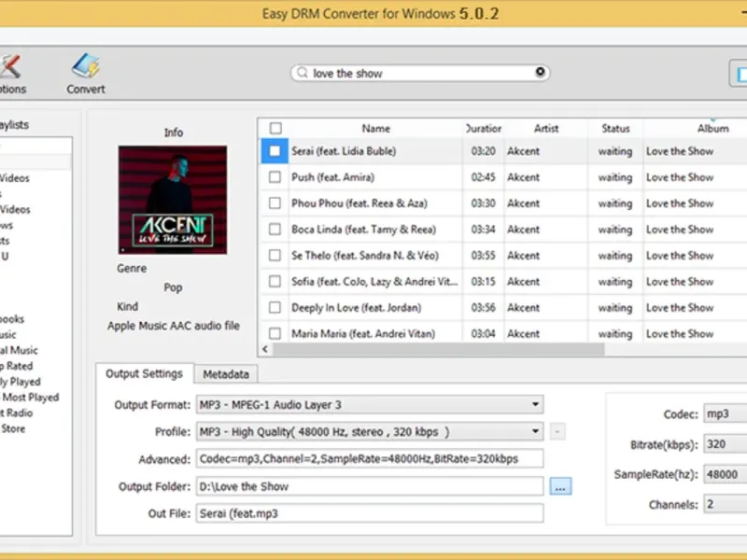Click the Bitrate(kbps) combo box
The height and width of the screenshot is (560, 747).
(x=726, y=444)
